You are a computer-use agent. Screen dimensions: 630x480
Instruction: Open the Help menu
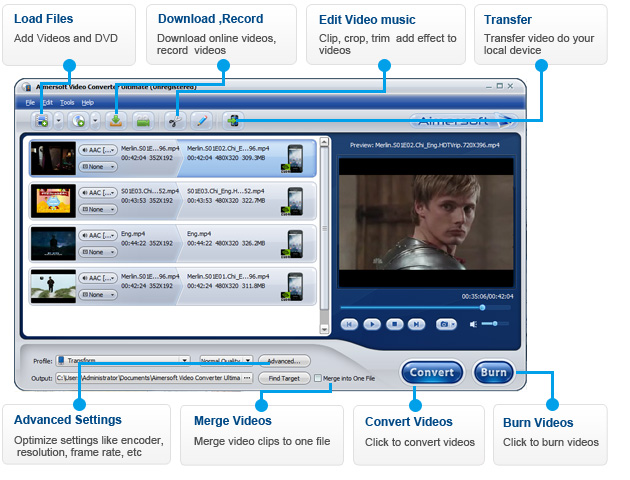88,103
